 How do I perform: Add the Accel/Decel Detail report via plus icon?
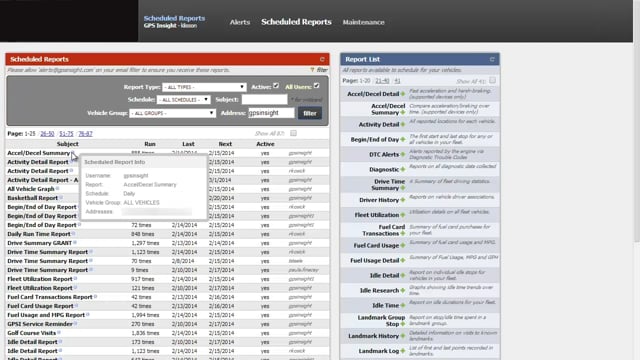click(x=403, y=94)
